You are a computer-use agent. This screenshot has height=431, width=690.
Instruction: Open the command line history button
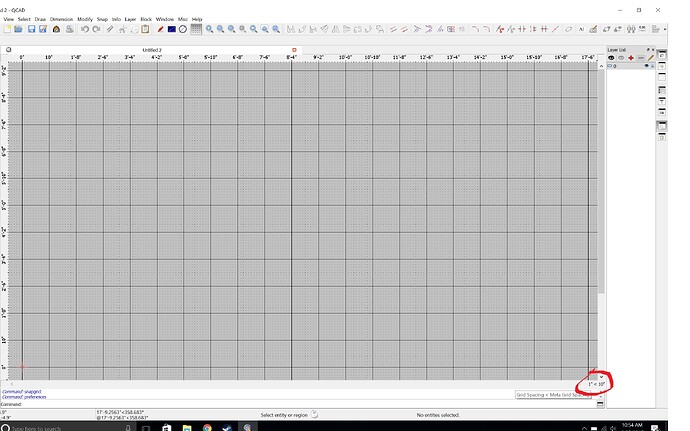pyautogui.click(x=600, y=404)
